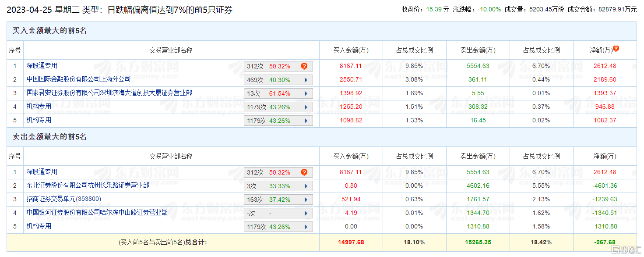644x257 pixels.
Task: Open 深股通专用 link in the sell table
Action: [42, 172]
